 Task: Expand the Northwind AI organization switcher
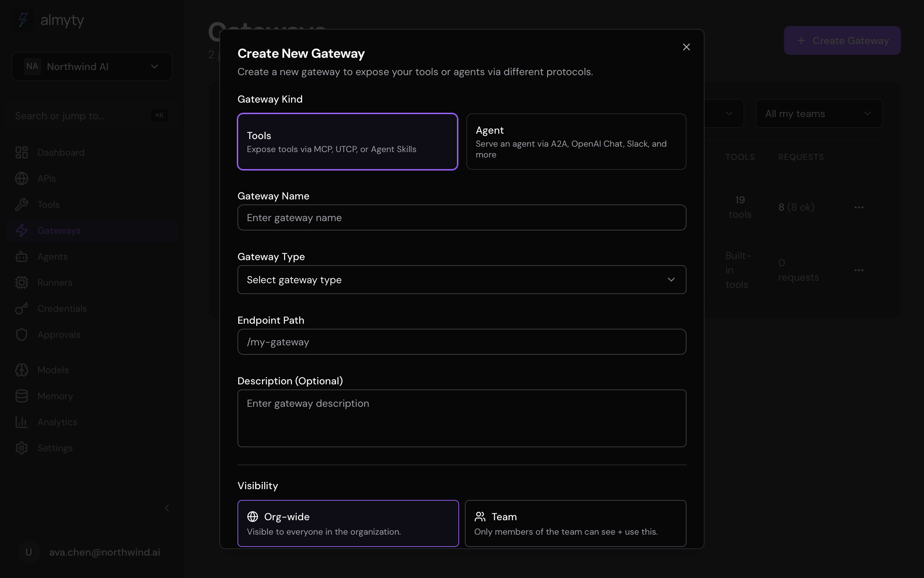click(92, 66)
